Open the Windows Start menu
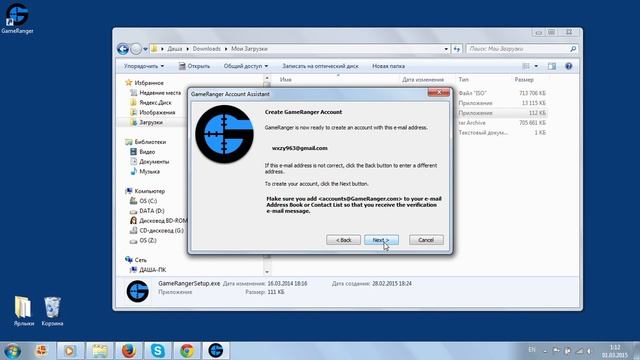The image size is (640, 360). [12, 351]
